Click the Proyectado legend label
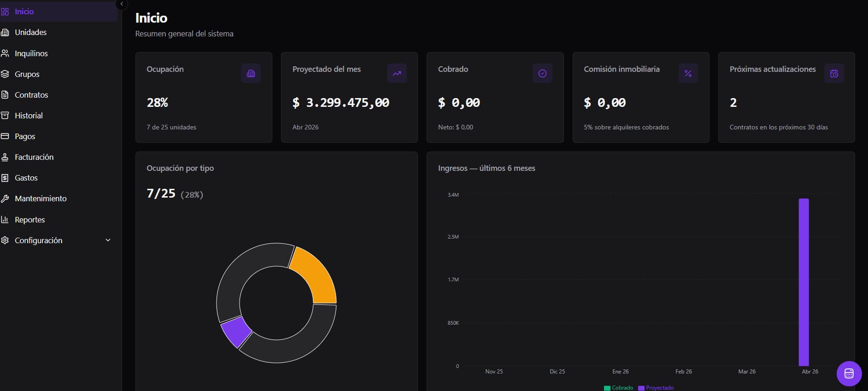This screenshot has width=868, height=391. 660,388
